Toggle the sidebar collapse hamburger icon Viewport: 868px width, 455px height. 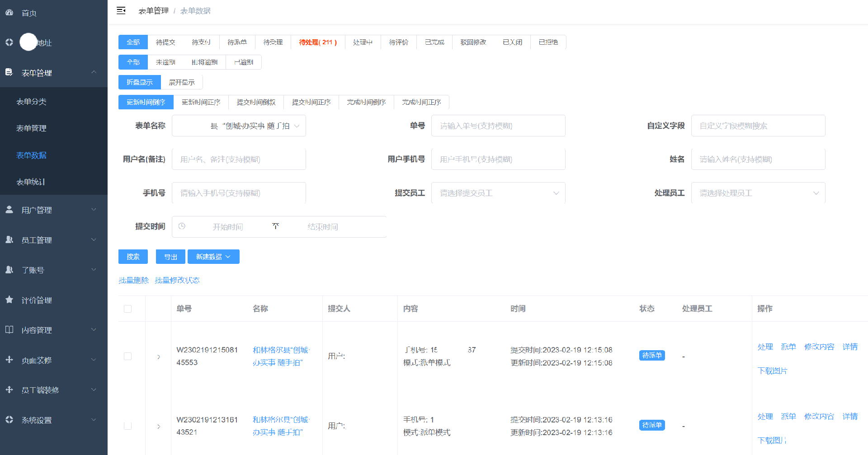(121, 10)
